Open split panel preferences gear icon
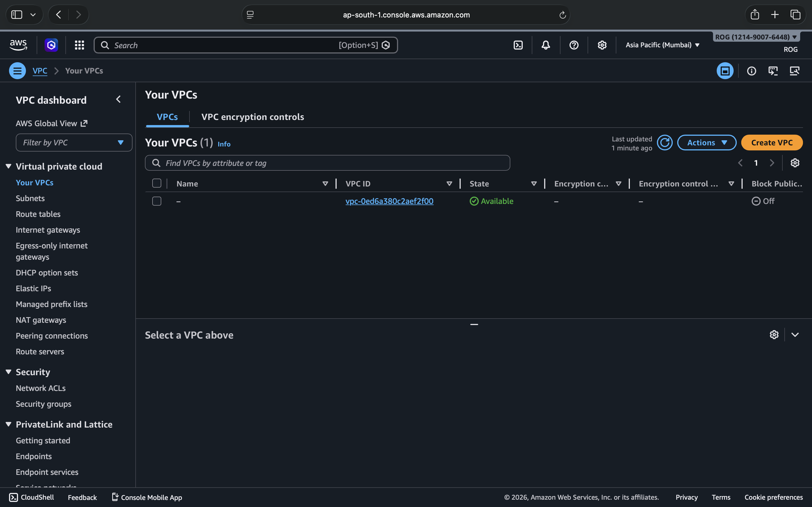Screen dimensions: 812x507 [x=774, y=335]
